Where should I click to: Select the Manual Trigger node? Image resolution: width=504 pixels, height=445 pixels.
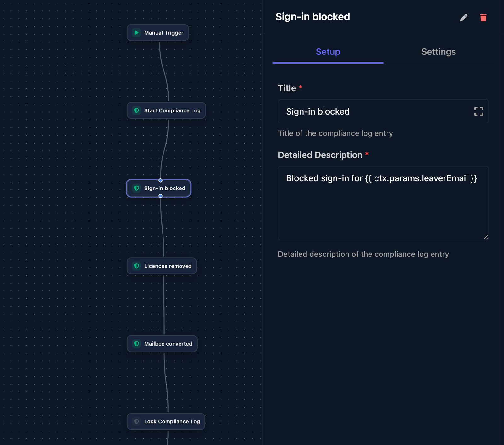click(158, 33)
